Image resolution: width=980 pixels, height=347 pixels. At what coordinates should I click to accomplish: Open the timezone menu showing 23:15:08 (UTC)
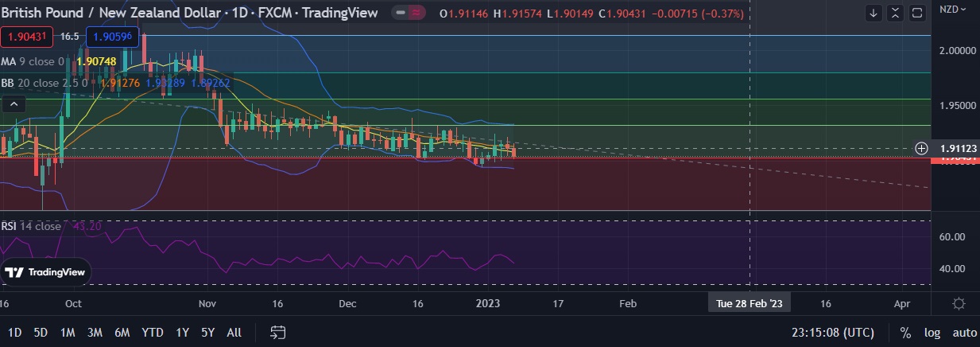[x=831, y=332]
